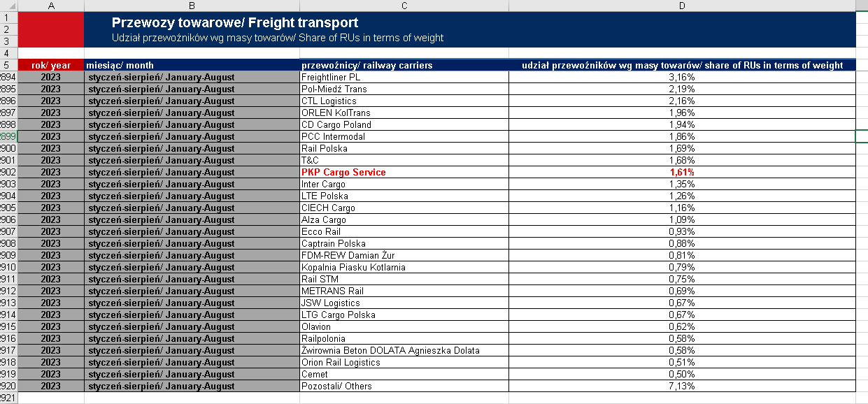Click the 'Kopalnia Piasku Kotlarnia' cell
Screen dimensions: 868x404
pyautogui.click(x=404, y=267)
